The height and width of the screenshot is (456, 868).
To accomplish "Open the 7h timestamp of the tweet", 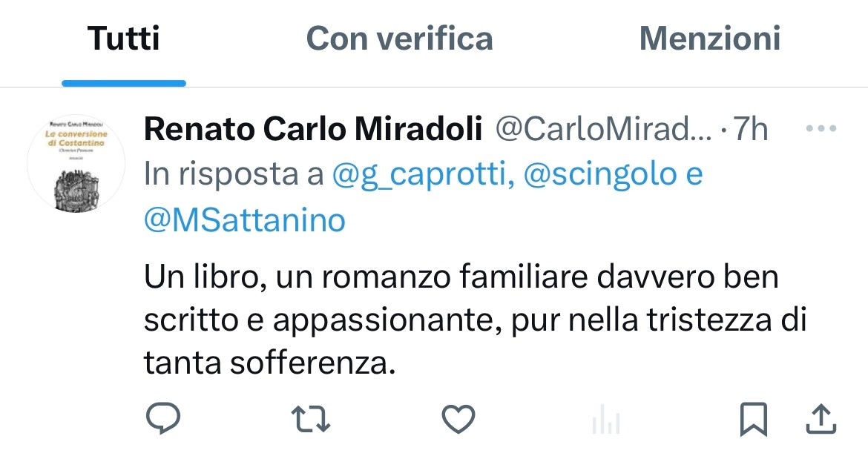I will coord(750,130).
